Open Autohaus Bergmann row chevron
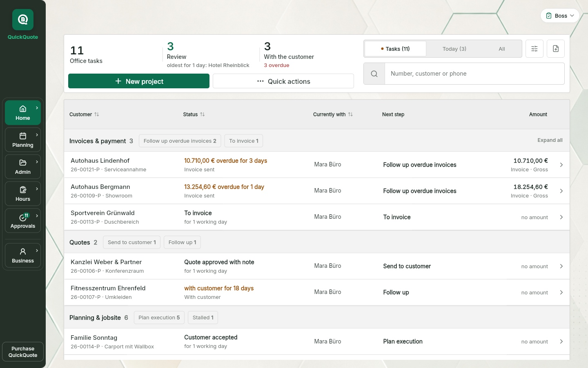This screenshot has height=368, width=588. pyautogui.click(x=561, y=191)
